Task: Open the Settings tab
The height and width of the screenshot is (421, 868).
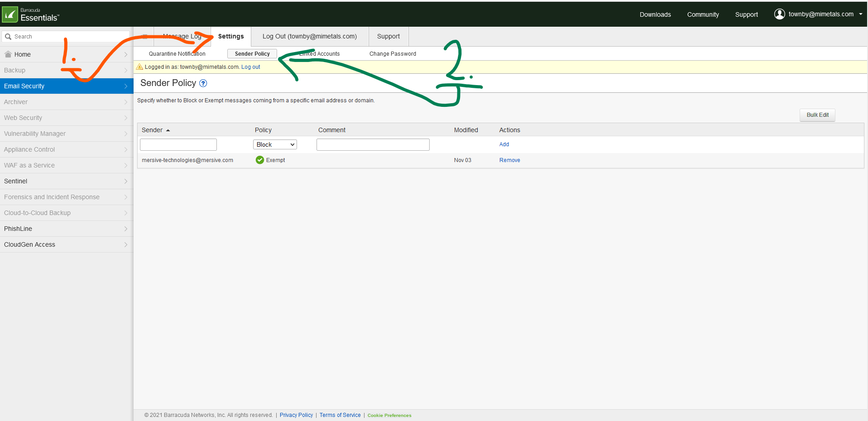Action: click(231, 36)
